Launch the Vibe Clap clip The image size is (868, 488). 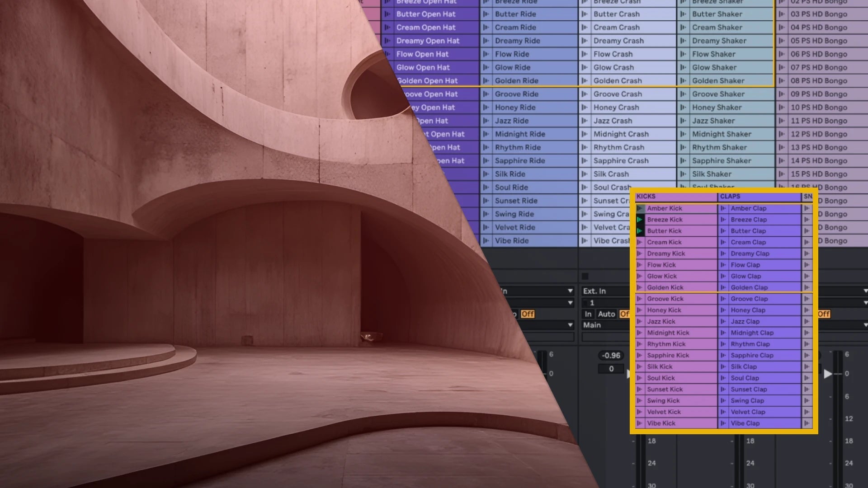(723, 423)
